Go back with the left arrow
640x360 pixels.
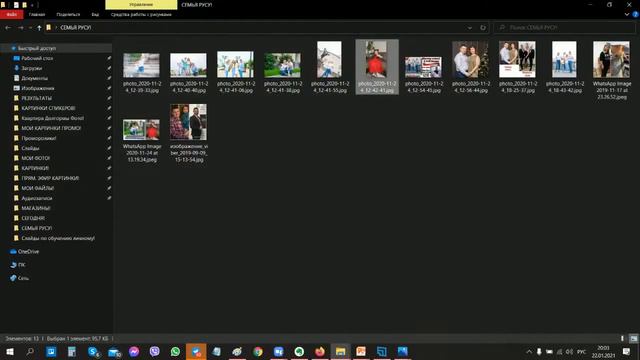[x=8, y=28]
